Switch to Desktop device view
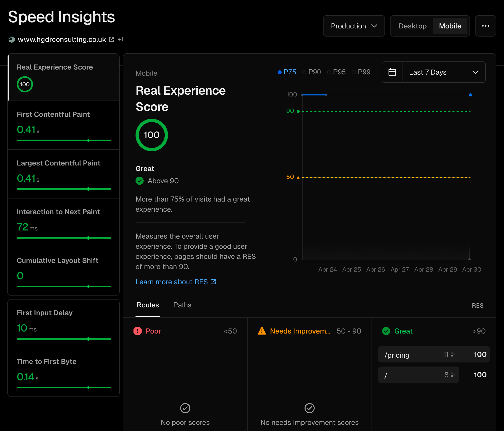 412,26
